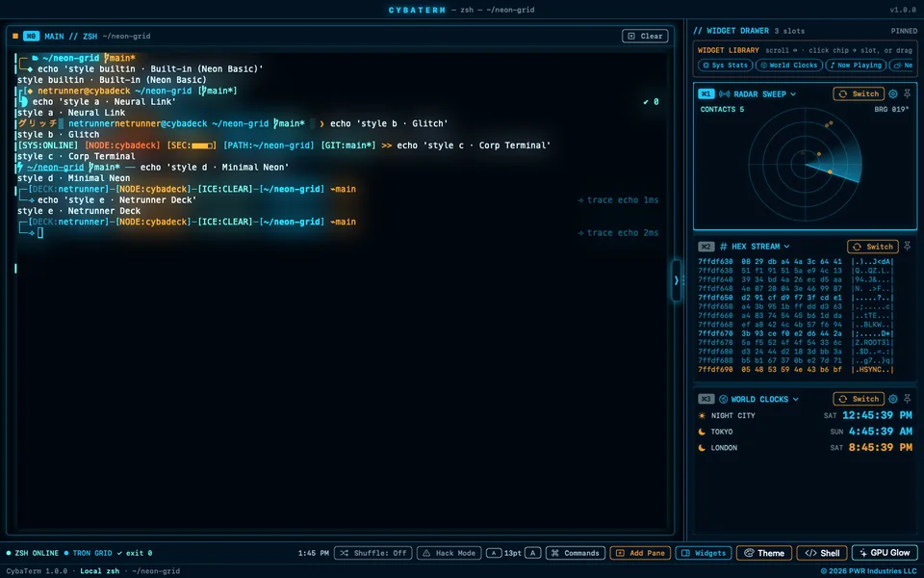Screen dimensions: 924x578
Task: Switch the Hex Stream widget
Action: coord(873,247)
